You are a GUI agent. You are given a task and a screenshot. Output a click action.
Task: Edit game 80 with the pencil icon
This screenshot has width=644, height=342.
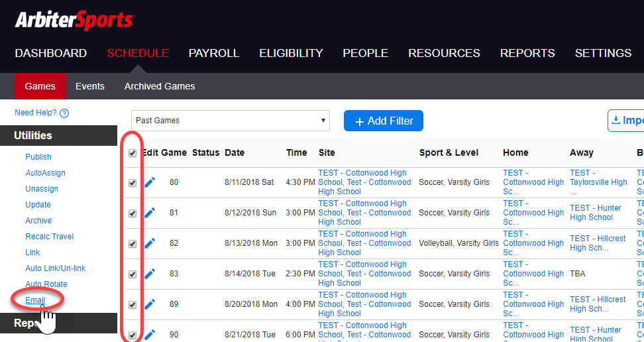coord(150,182)
